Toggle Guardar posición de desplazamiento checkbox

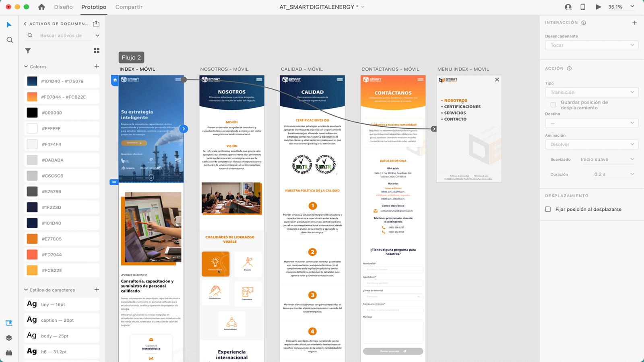coord(553,105)
